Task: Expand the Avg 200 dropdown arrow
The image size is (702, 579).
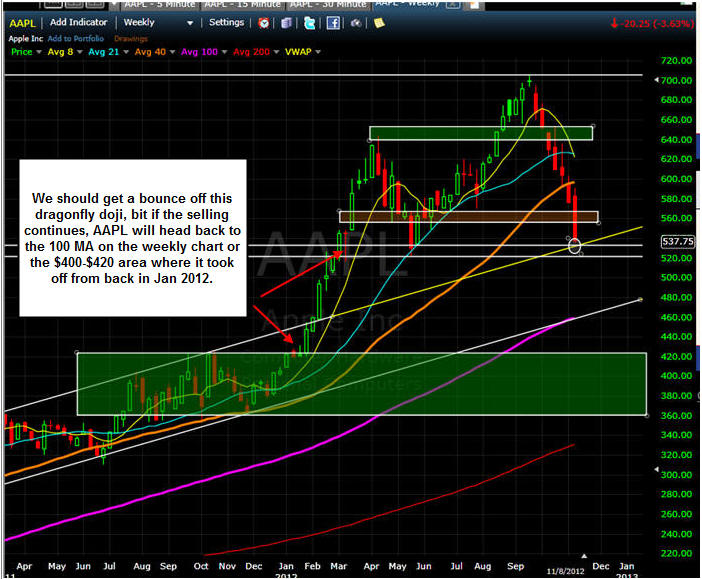Action: [x=276, y=52]
